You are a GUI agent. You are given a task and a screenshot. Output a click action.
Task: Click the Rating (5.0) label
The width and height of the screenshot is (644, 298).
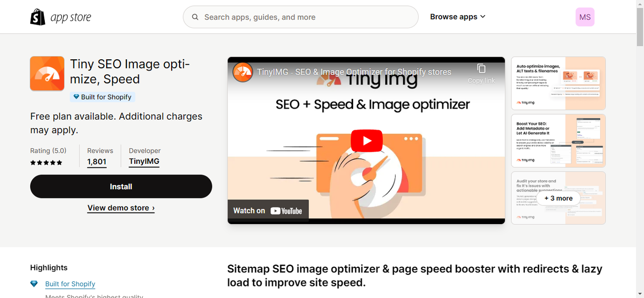coord(48,151)
